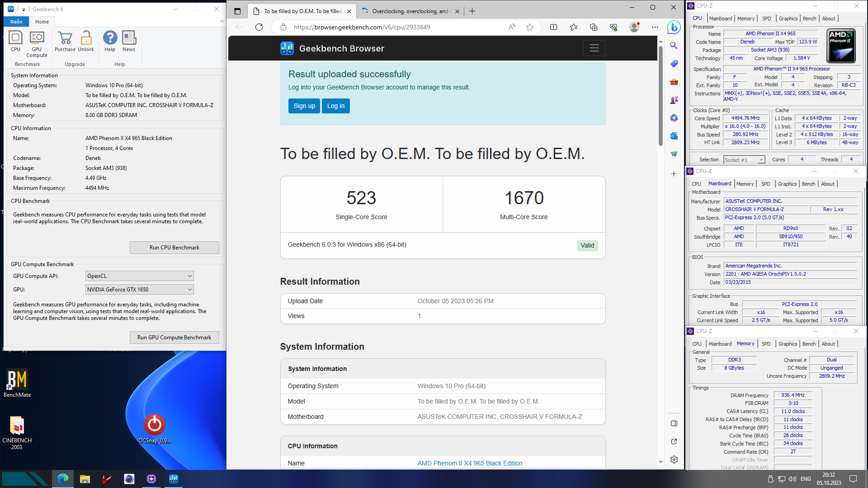Screen dimensions: 868x488
Task: Open the GPU Compute icon in the Geekbench ribbon
Action: 37,44
